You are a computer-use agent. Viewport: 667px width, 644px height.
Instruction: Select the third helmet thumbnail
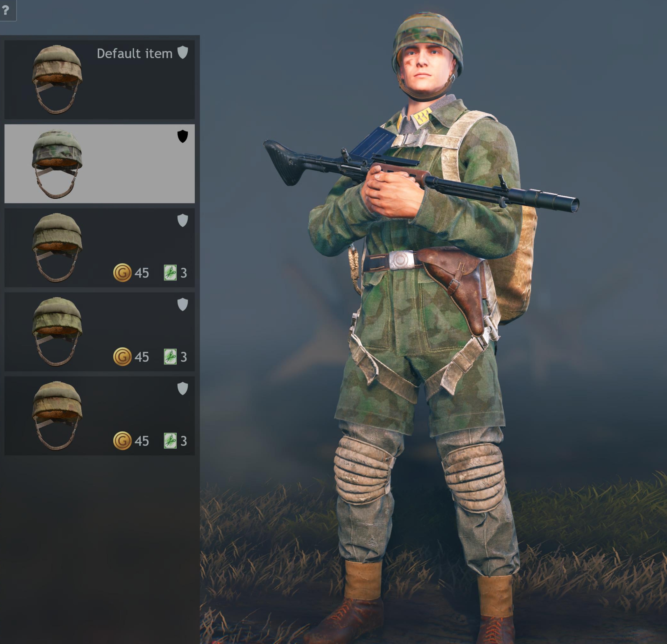[x=57, y=247]
